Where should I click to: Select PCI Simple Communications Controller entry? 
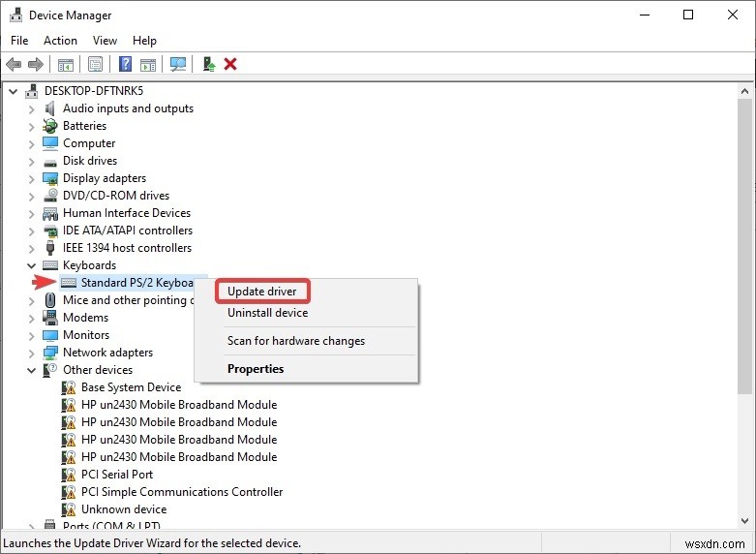click(x=182, y=492)
